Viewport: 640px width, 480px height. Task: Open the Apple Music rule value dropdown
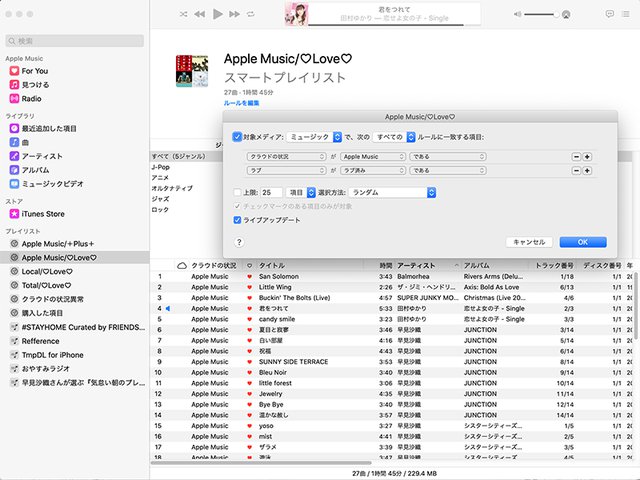372,156
